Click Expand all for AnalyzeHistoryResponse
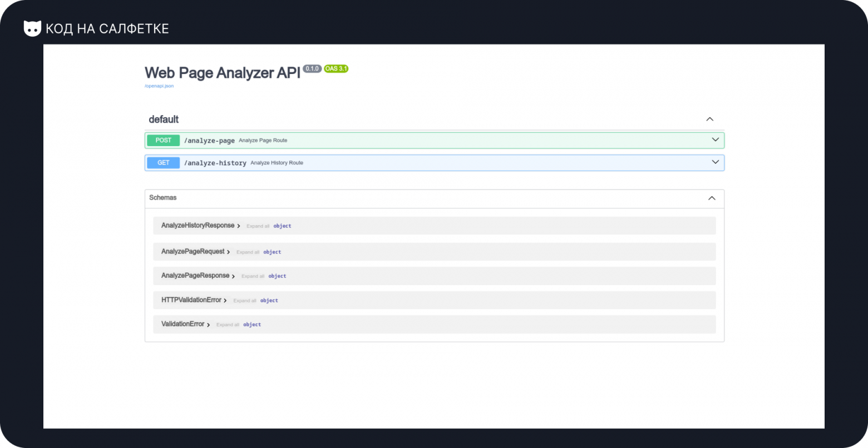Screen dimensions: 868x448 point(258,226)
